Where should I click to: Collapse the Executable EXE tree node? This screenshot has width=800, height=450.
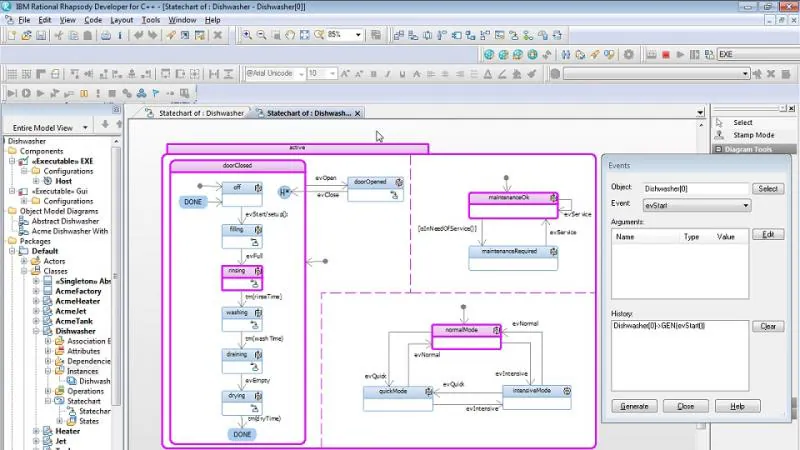(12, 161)
